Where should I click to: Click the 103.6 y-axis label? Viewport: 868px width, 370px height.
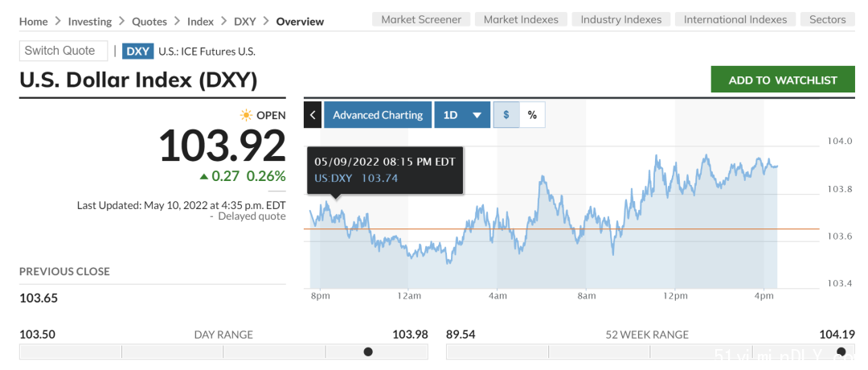coord(840,236)
